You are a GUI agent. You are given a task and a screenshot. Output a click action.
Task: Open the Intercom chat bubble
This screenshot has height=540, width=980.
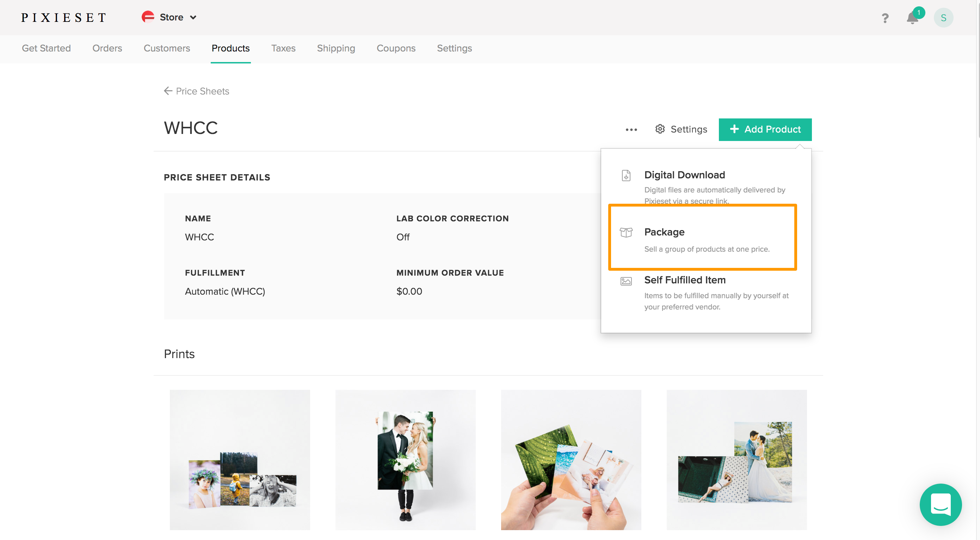(x=941, y=505)
